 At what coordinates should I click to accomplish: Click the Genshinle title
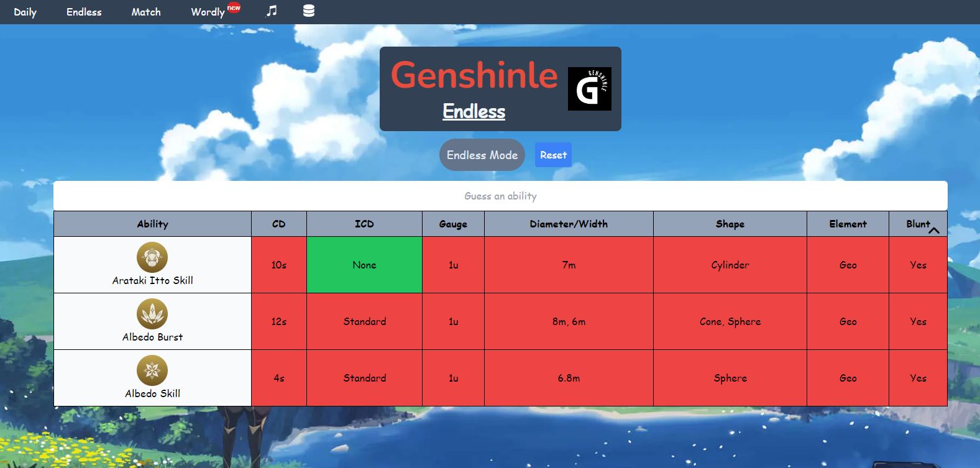coord(474,75)
